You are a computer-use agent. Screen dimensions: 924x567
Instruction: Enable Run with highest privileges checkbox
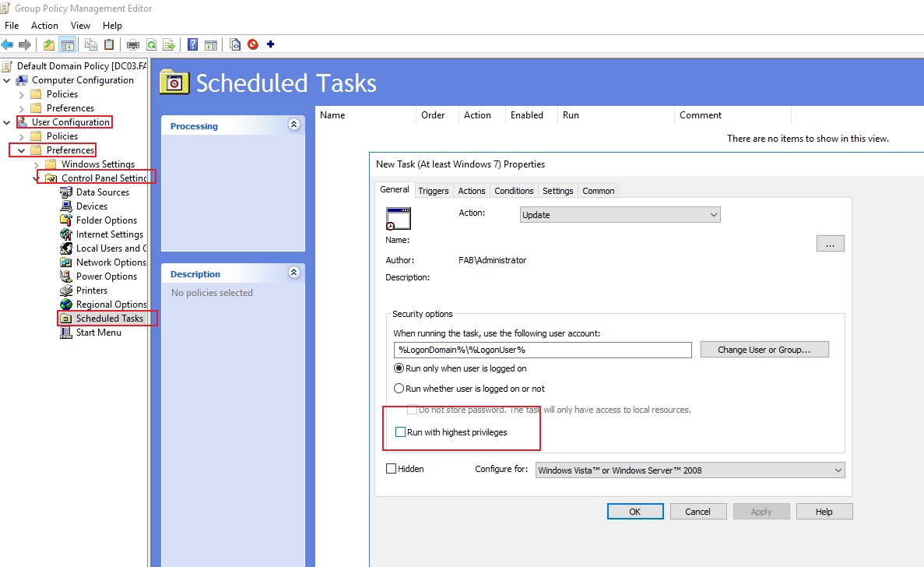pos(401,432)
